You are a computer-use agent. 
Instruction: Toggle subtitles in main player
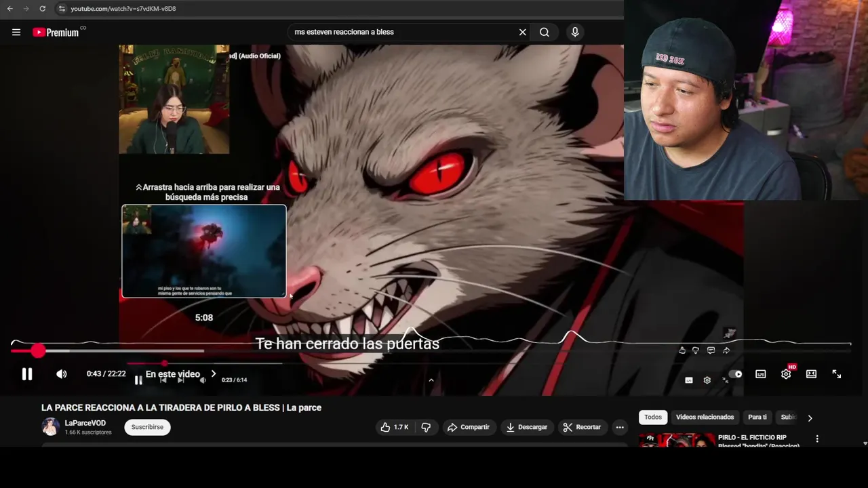[761, 374]
